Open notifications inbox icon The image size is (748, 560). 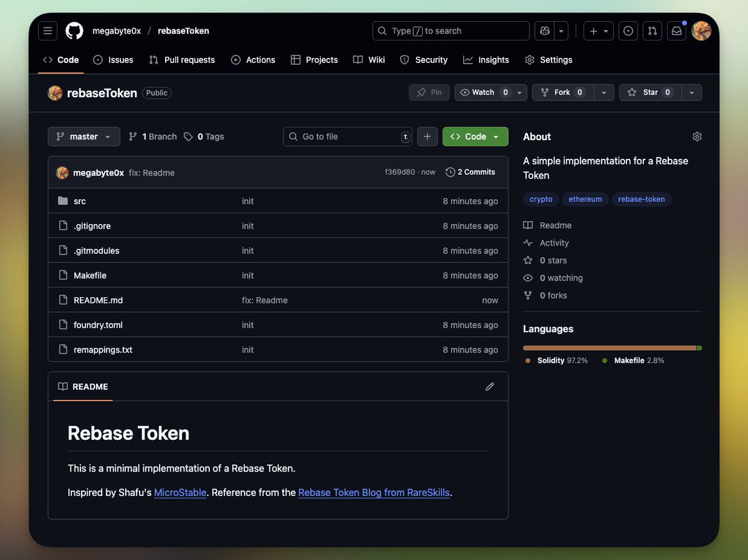676,31
